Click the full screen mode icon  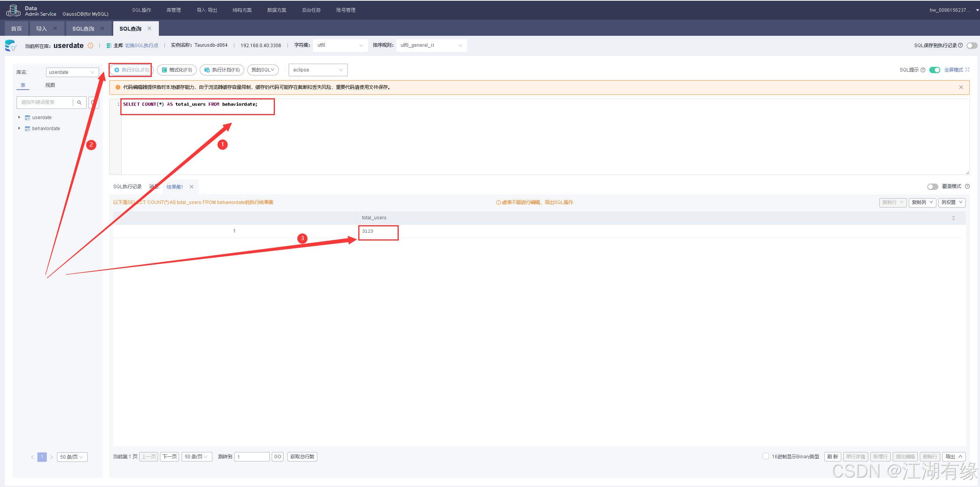click(x=967, y=70)
